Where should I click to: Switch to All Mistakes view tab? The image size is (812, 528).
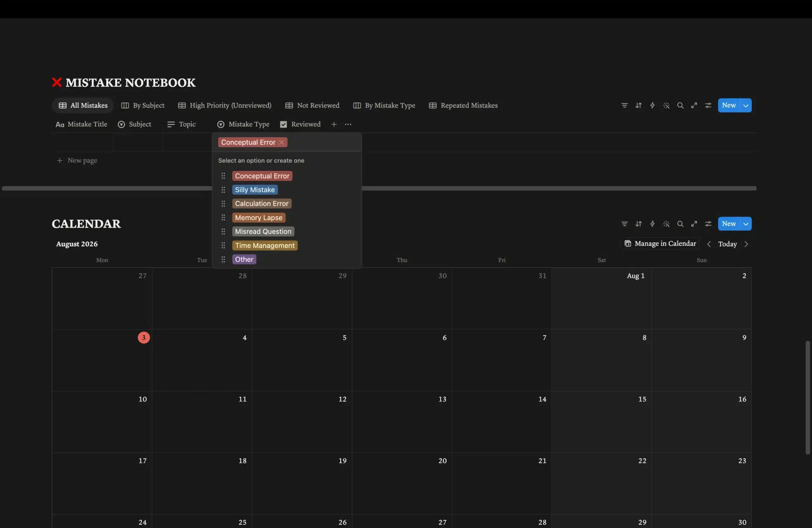click(83, 105)
